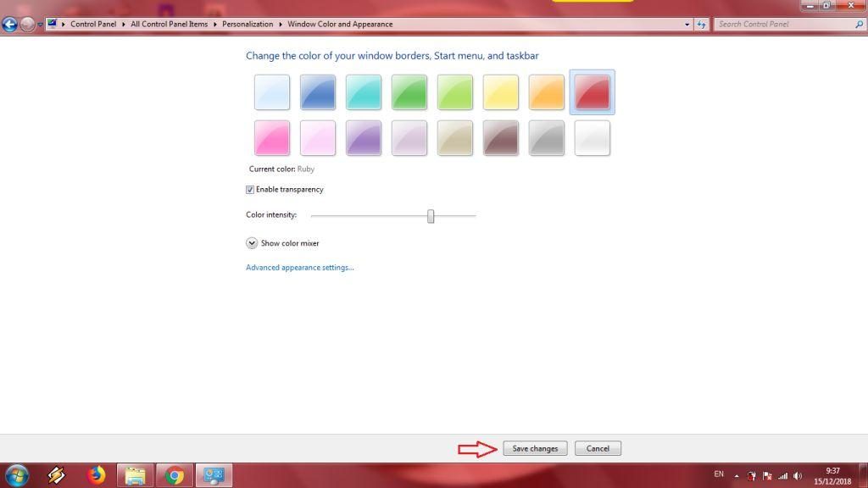Select the Sea teal color swatch

pos(363,91)
